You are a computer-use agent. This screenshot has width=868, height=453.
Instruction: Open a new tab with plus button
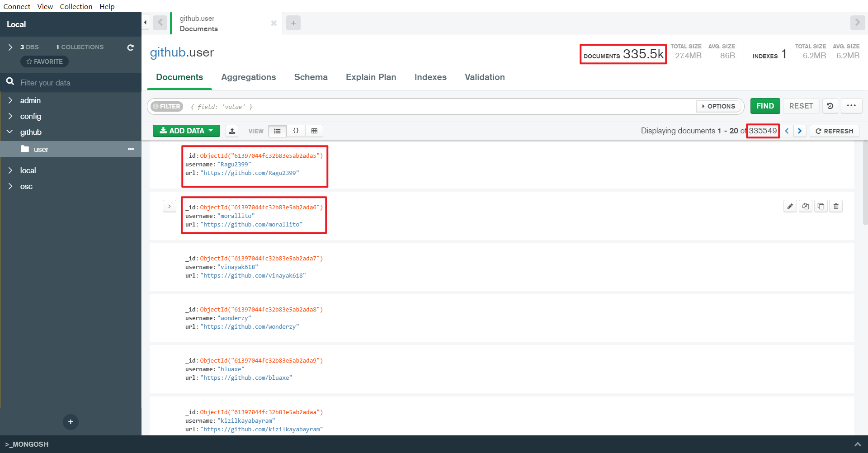click(293, 23)
